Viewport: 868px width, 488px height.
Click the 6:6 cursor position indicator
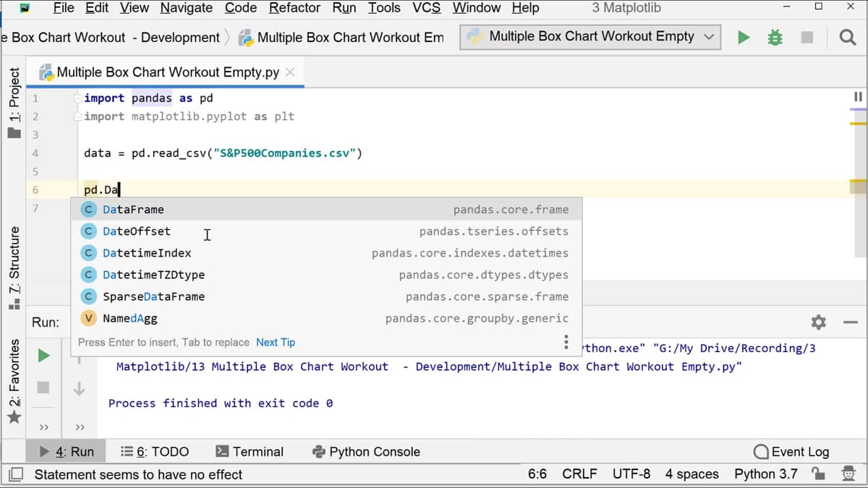(537, 474)
